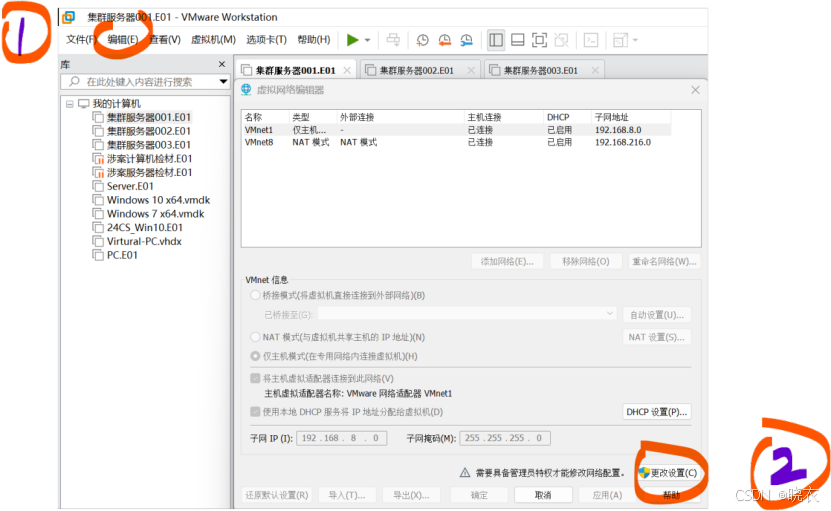This screenshot has height=511, width=831.
Task: Click the library search input field
Action: point(146,82)
